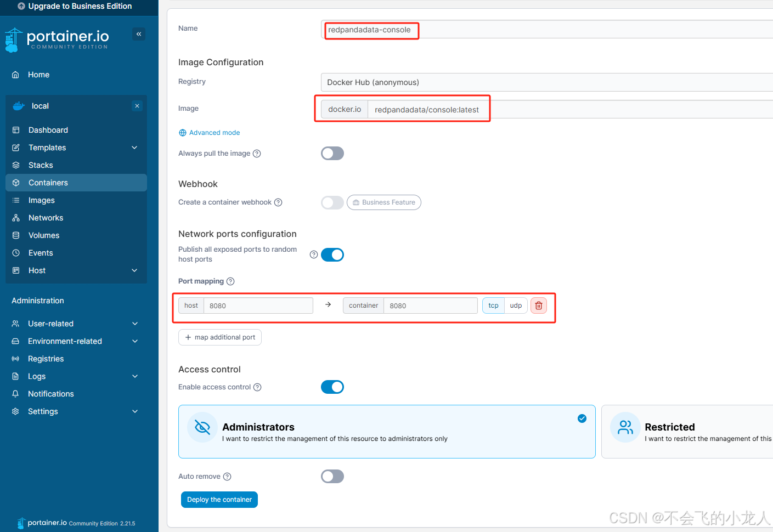
Task: Click the Logs document icon
Action: pyautogui.click(x=15, y=376)
